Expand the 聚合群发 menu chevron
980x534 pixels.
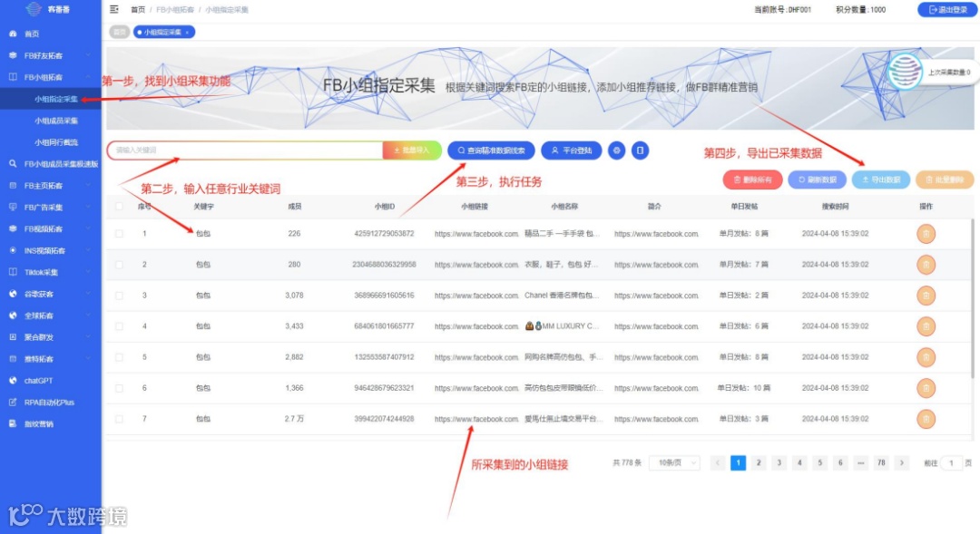coord(88,337)
